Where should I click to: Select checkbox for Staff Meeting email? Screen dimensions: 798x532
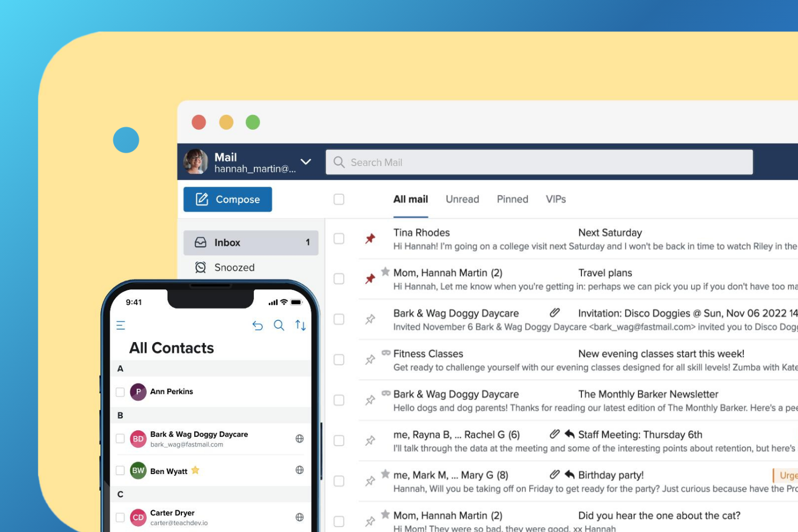click(x=339, y=440)
